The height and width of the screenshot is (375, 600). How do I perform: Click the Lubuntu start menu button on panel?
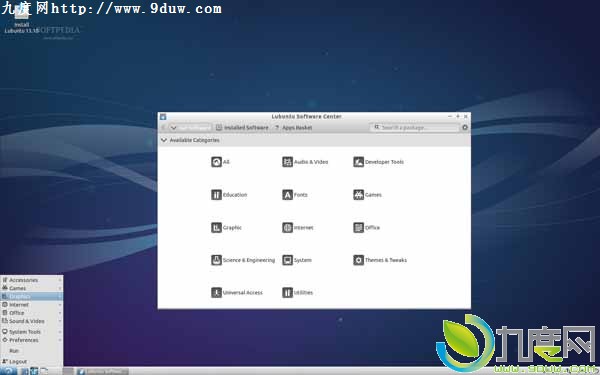click(x=8, y=371)
